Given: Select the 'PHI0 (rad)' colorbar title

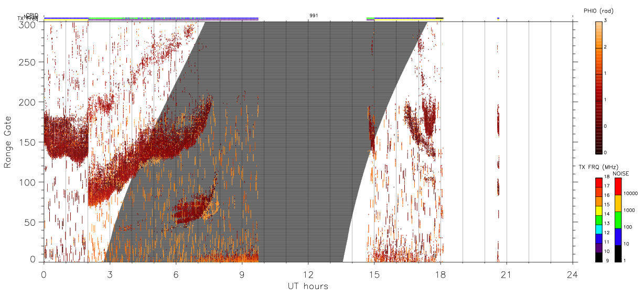Looking at the screenshot, I should point(599,10).
